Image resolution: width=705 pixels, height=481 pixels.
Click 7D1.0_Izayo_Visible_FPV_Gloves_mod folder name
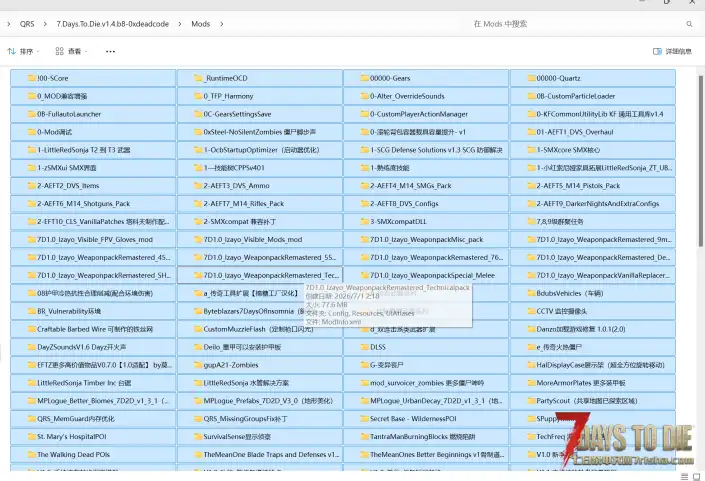pyautogui.click(x=95, y=240)
